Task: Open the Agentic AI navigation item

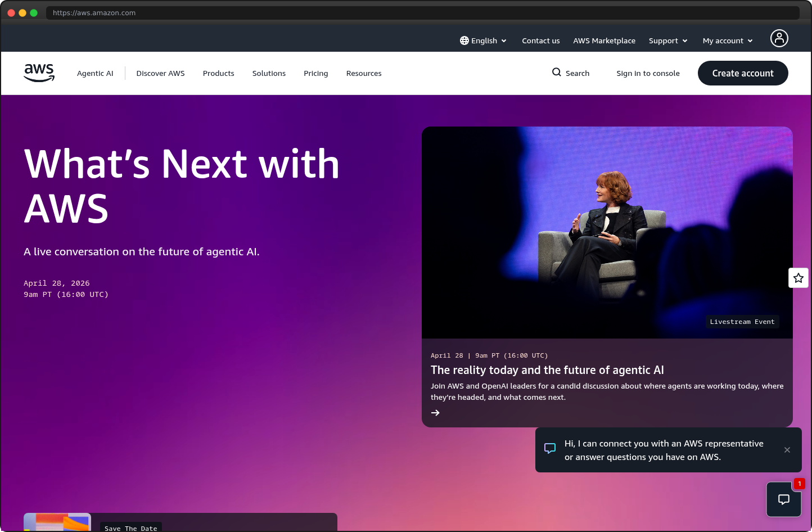Action: tap(95, 73)
